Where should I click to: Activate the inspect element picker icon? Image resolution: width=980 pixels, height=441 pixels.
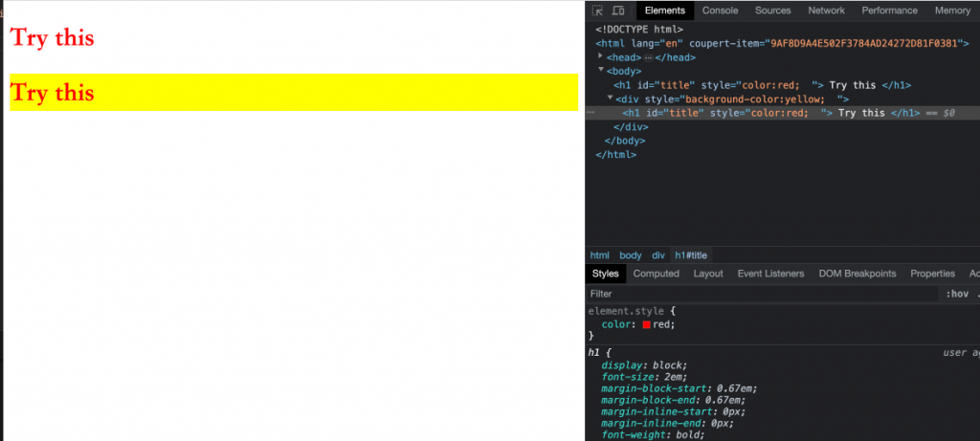pyautogui.click(x=597, y=11)
